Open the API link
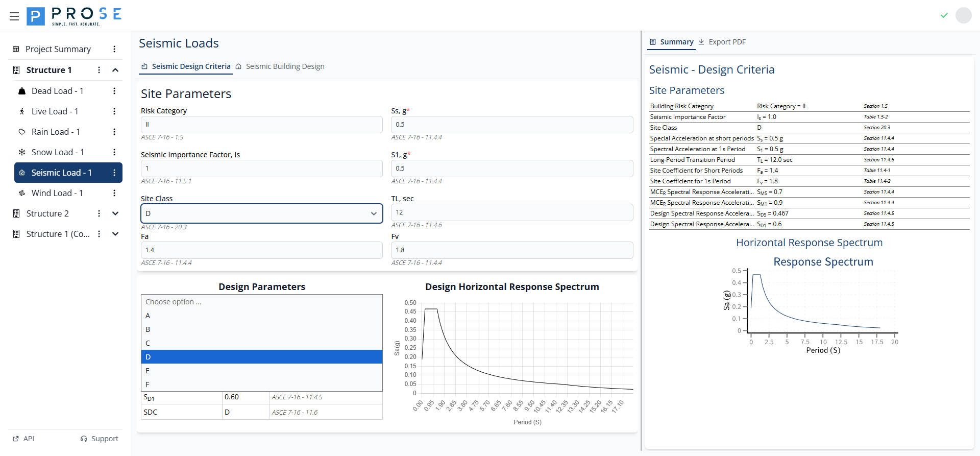The width and height of the screenshot is (980, 456). click(23, 439)
